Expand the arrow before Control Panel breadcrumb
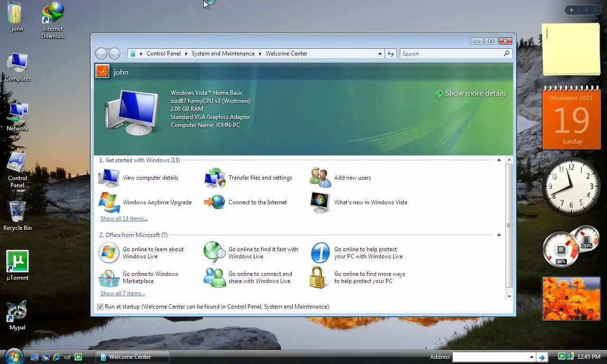Image resolution: width=607 pixels, height=364 pixels. pyautogui.click(x=141, y=54)
